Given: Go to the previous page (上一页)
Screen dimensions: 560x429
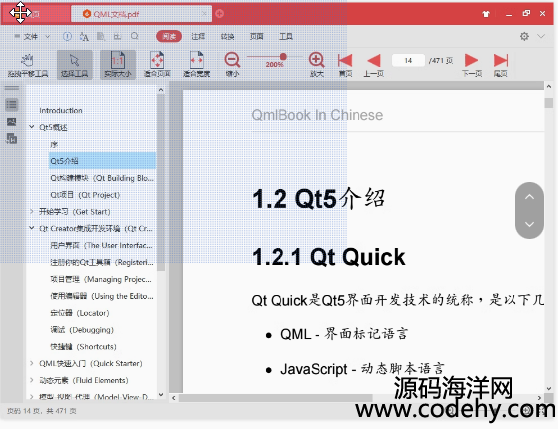Looking at the screenshot, I should (x=374, y=65).
